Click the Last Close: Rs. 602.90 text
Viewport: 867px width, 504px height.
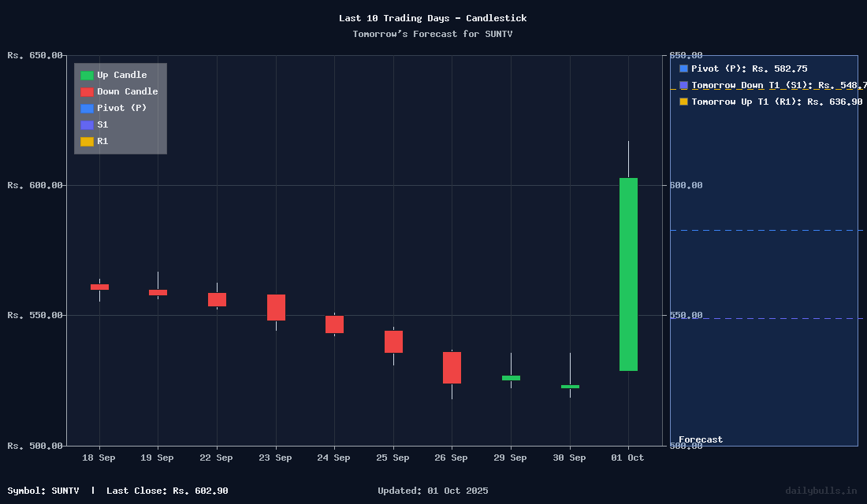pyautogui.click(x=167, y=491)
